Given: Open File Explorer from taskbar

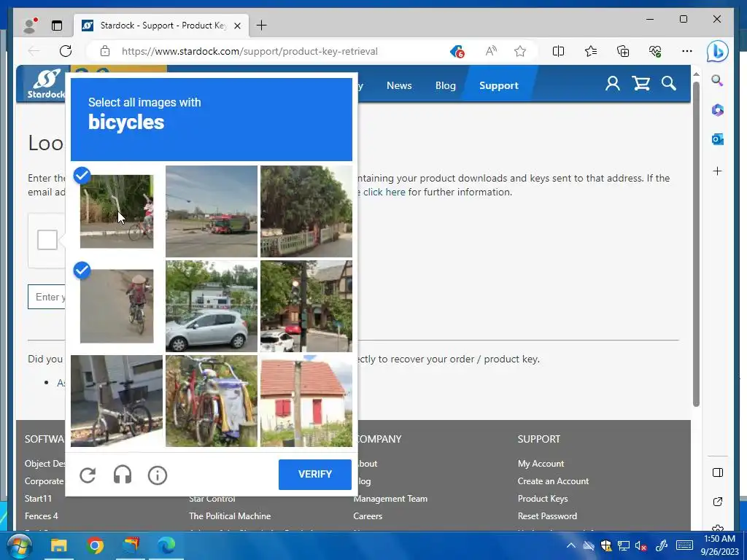Looking at the screenshot, I should [x=59, y=545].
